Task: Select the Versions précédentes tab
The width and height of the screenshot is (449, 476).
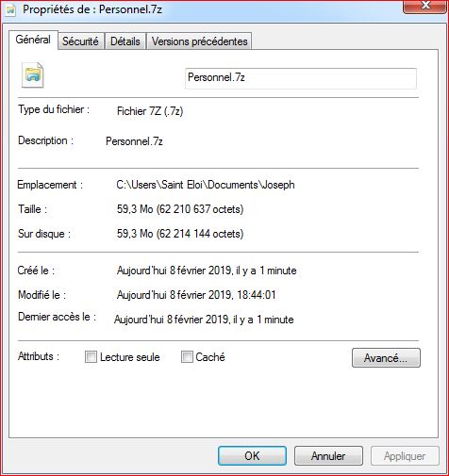Action: tap(200, 41)
